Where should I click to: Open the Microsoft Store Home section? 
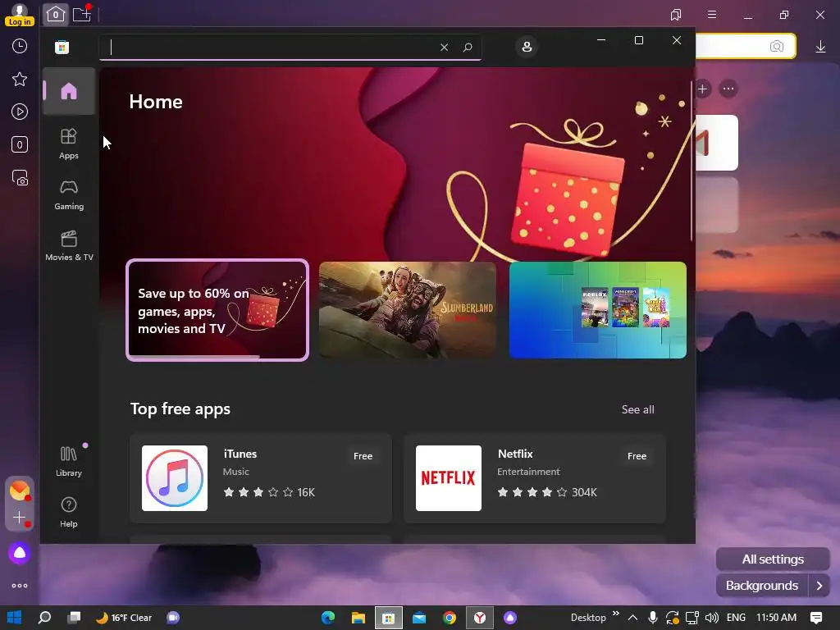69,91
